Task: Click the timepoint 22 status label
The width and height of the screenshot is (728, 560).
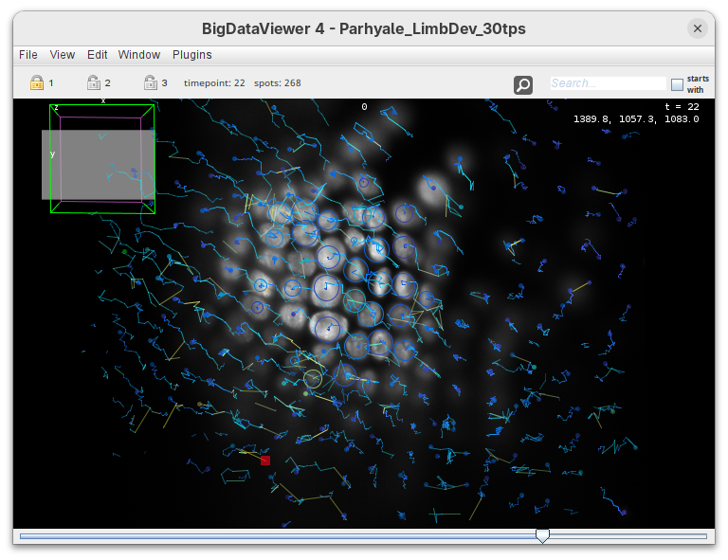Action: pyautogui.click(x=214, y=83)
